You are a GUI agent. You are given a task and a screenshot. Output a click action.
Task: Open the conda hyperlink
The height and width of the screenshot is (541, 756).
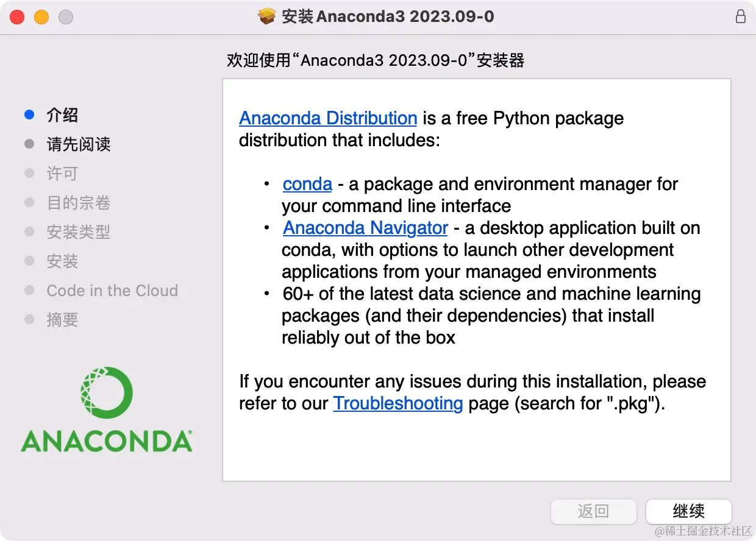click(307, 183)
